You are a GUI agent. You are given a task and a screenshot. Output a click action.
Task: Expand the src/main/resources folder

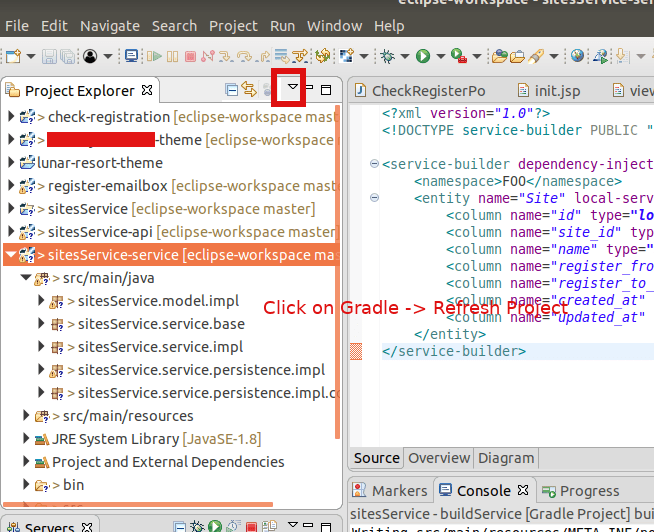(x=27, y=416)
